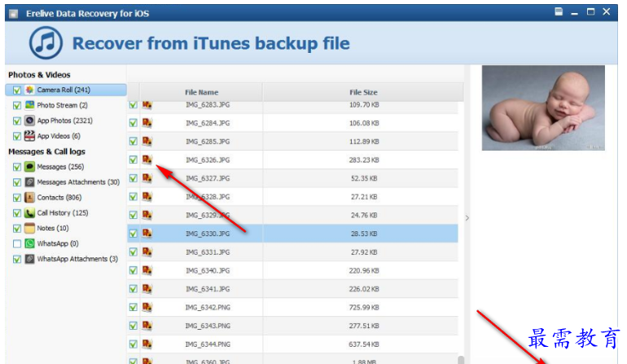Select App Photos (2321) category
The image size is (627, 364).
click(x=65, y=121)
